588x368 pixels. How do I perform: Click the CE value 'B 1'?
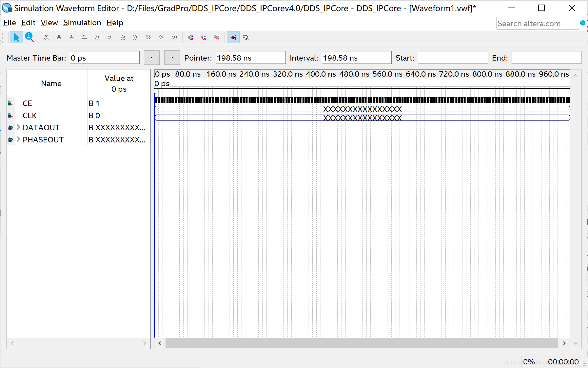[x=94, y=103]
